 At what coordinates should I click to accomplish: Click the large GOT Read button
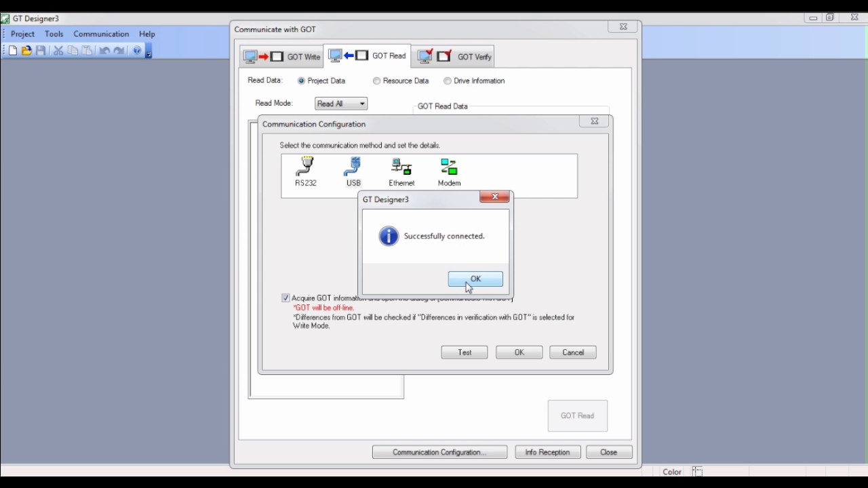coord(578,415)
